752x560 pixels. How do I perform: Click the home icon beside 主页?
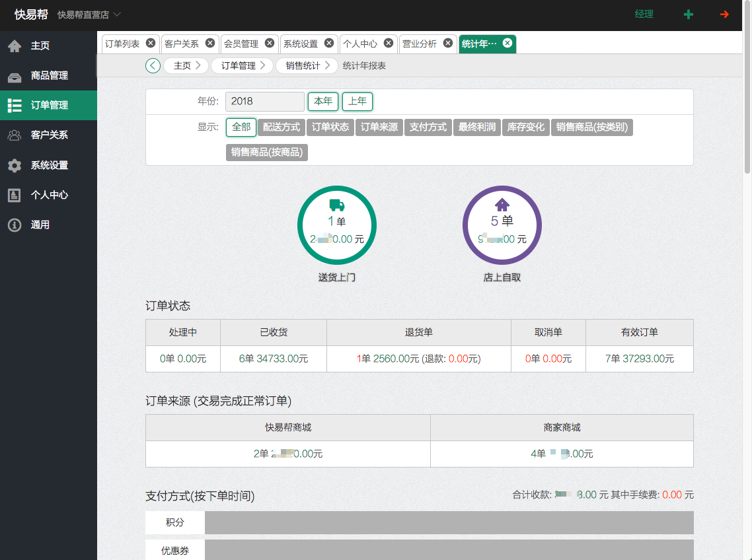pyautogui.click(x=15, y=46)
